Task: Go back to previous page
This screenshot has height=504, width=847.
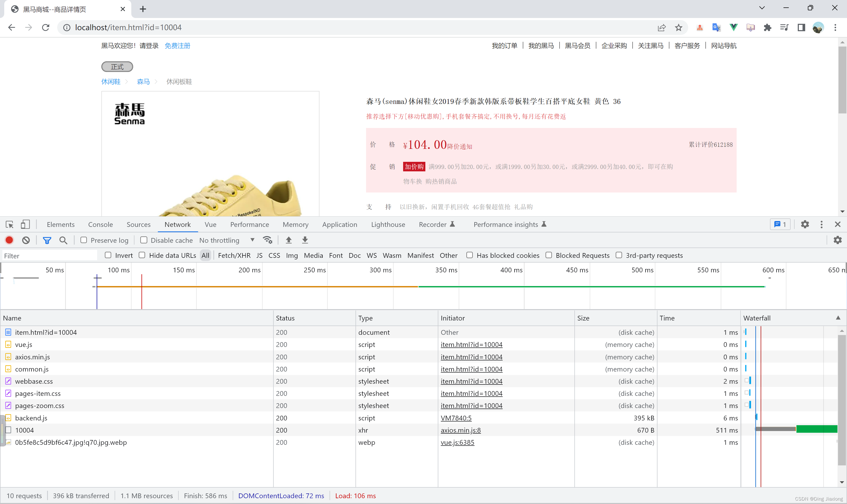Action: click(x=12, y=28)
